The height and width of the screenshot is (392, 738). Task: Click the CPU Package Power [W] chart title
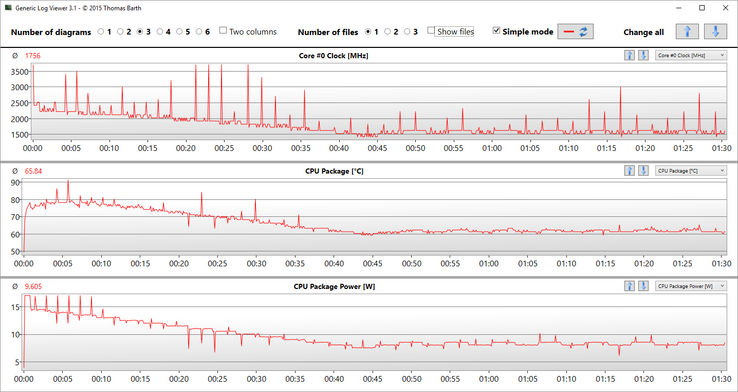point(334,287)
